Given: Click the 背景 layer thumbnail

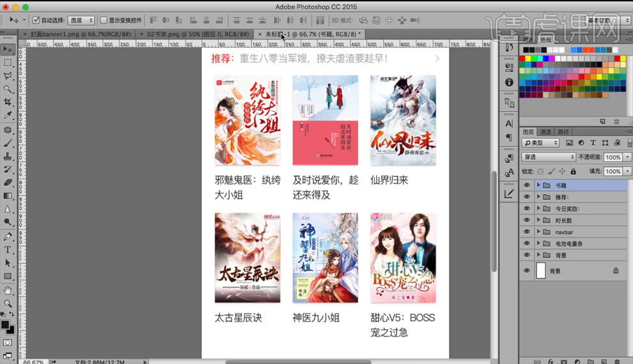Looking at the screenshot, I should pyautogui.click(x=541, y=271).
